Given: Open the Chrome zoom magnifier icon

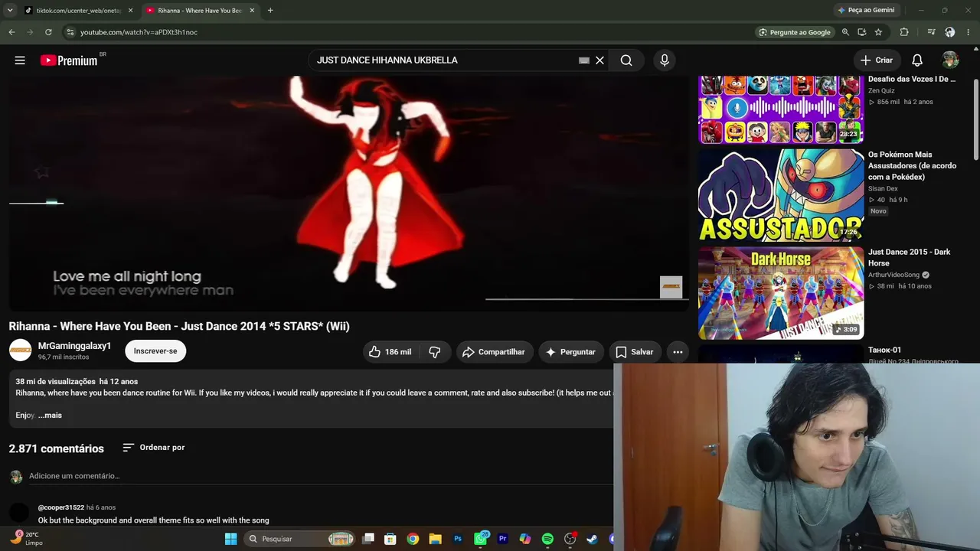Looking at the screenshot, I should (845, 32).
